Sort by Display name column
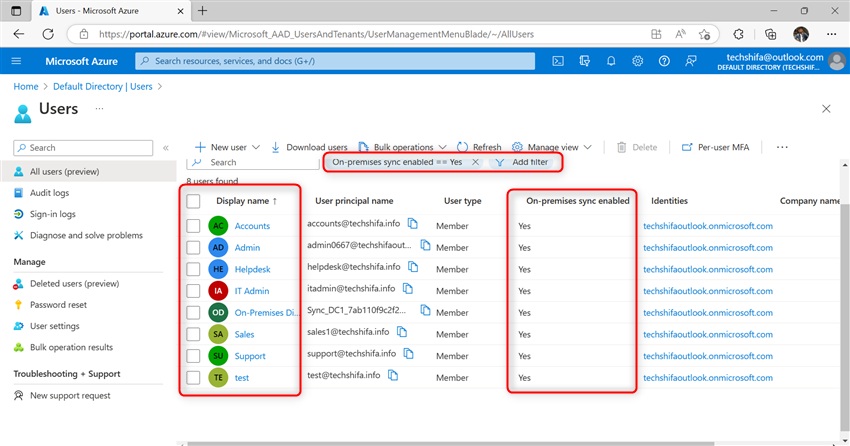850x446 pixels. [x=246, y=201]
